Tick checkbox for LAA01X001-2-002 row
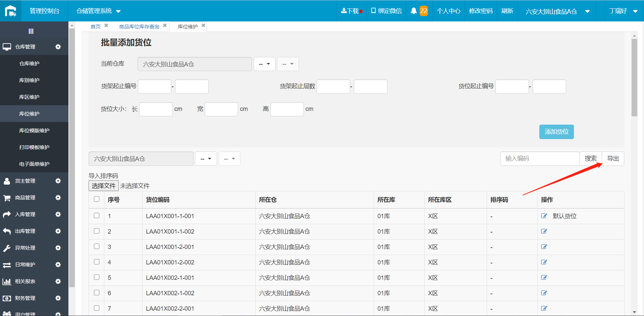This screenshot has width=644, height=316. tap(97, 262)
